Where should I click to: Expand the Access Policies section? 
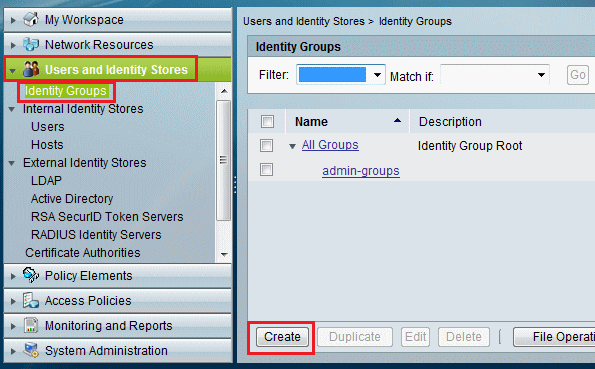(13, 301)
